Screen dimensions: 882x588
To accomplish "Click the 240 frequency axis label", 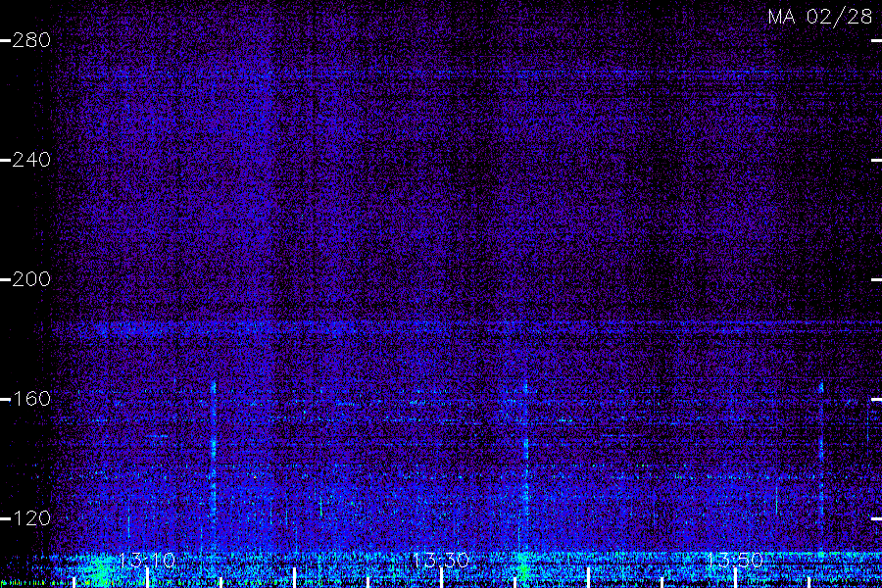I will (31, 160).
